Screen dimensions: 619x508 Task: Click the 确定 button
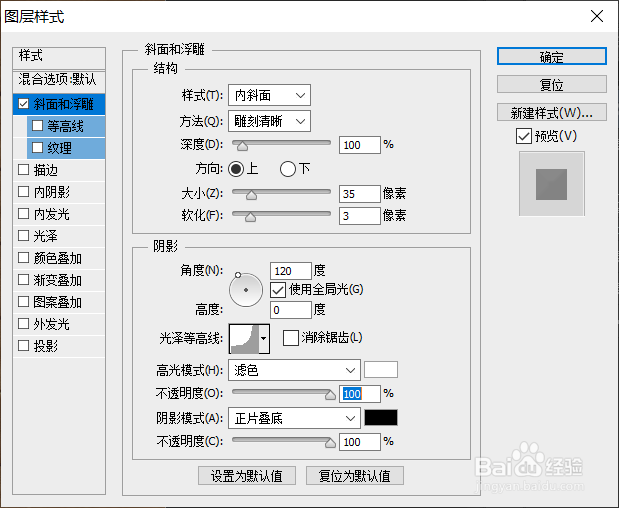[x=551, y=56]
